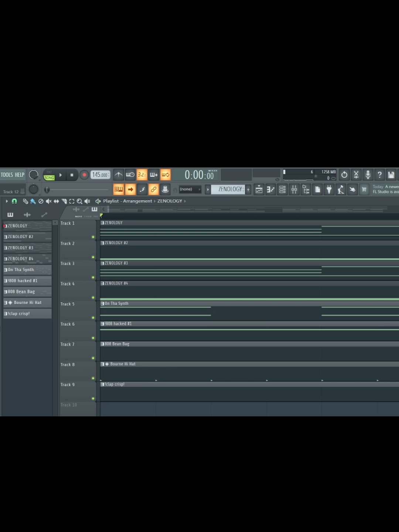Open the Piano roll view icon
The width and height of the screenshot is (399, 532).
[271, 190]
